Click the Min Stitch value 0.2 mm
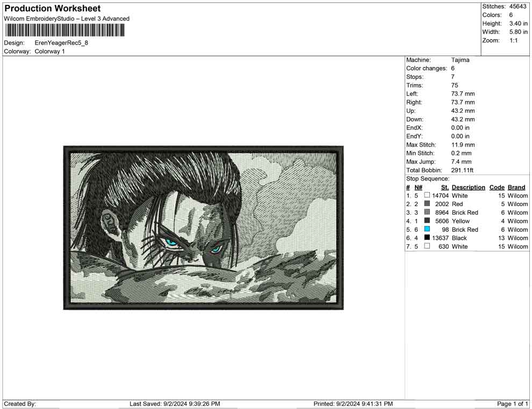 pos(462,153)
